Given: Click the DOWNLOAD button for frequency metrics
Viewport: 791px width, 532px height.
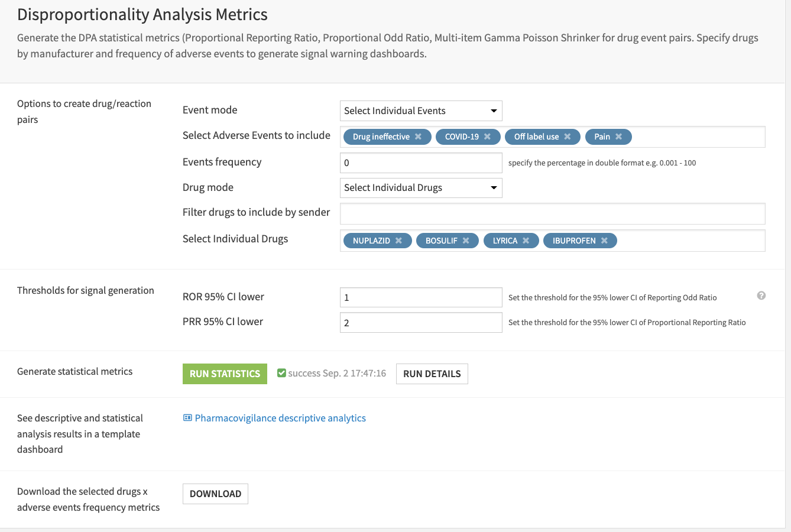Looking at the screenshot, I should coord(215,494).
